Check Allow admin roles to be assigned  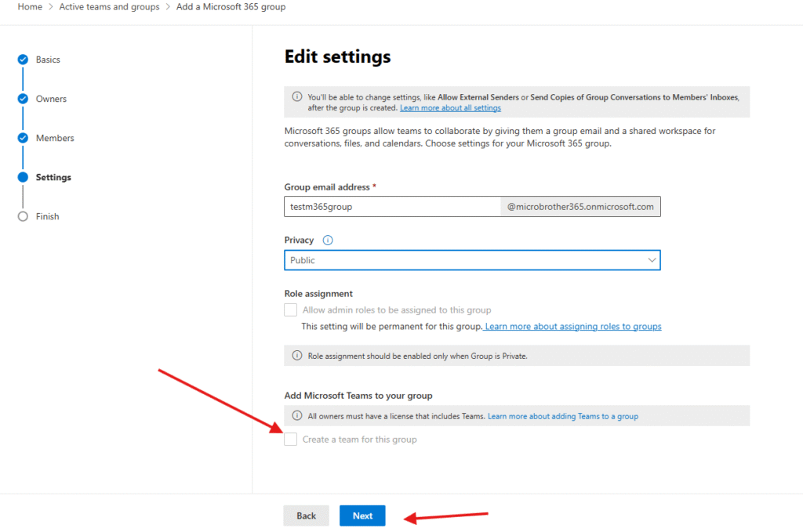coord(291,310)
